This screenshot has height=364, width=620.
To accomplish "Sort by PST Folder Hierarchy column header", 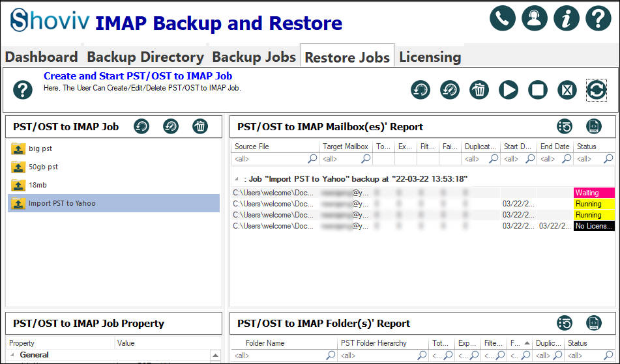I will click(383, 343).
